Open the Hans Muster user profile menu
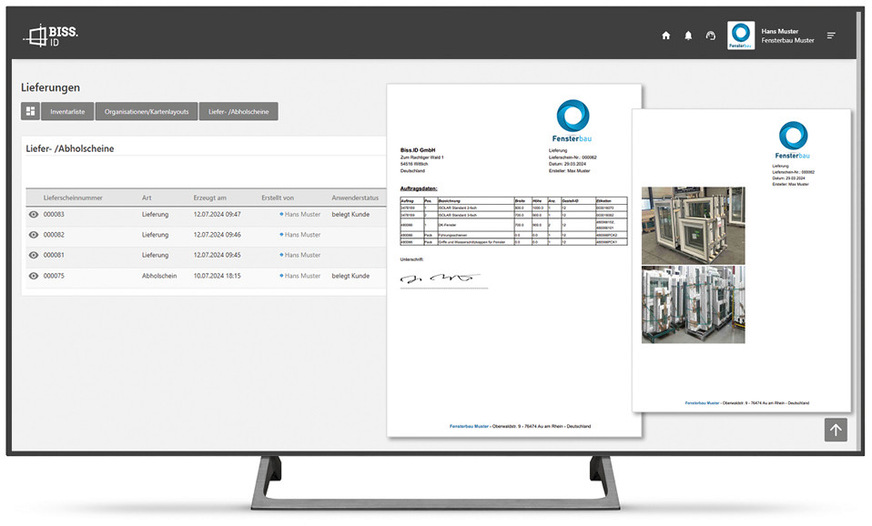The width and height of the screenshot is (872, 526). tap(787, 36)
